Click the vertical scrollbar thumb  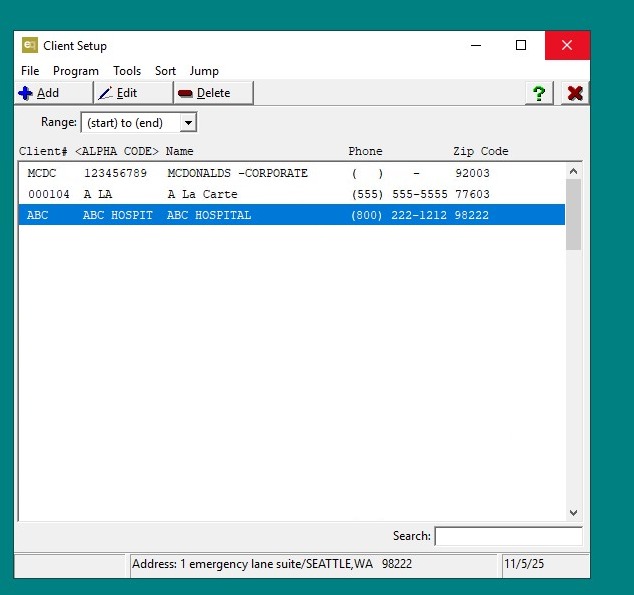coord(573,214)
